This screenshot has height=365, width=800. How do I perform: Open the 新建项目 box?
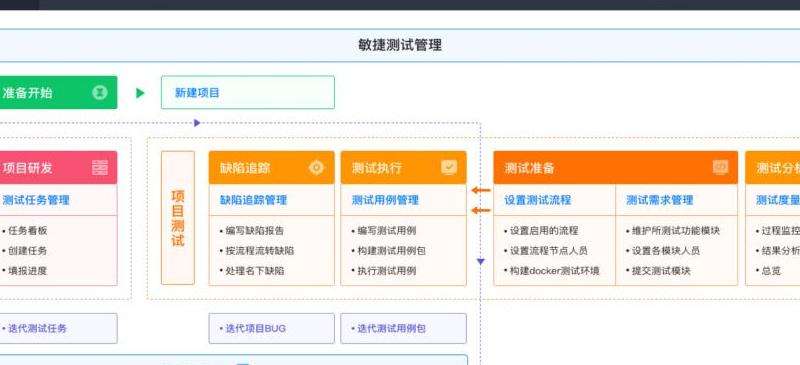pos(248,92)
